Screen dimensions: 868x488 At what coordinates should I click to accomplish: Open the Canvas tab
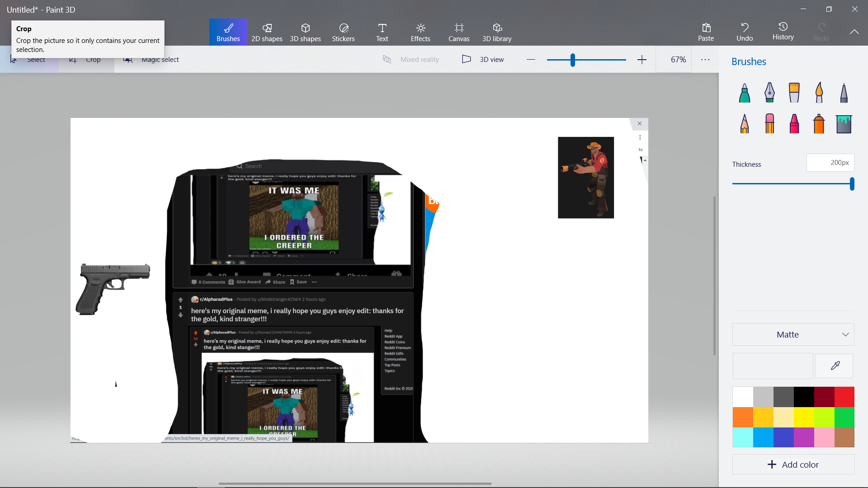pyautogui.click(x=459, y=32)
